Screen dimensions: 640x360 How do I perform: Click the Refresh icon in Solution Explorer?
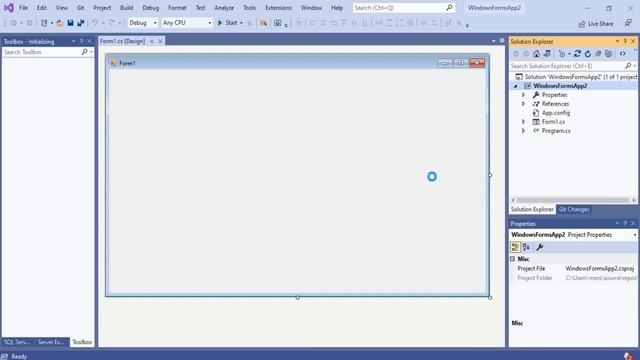pyautogui.click(x=588, y=54)
